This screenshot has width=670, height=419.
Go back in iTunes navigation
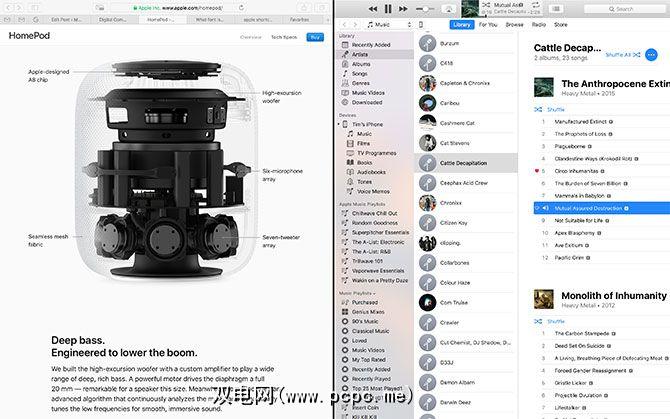click(x=344, y=25)
